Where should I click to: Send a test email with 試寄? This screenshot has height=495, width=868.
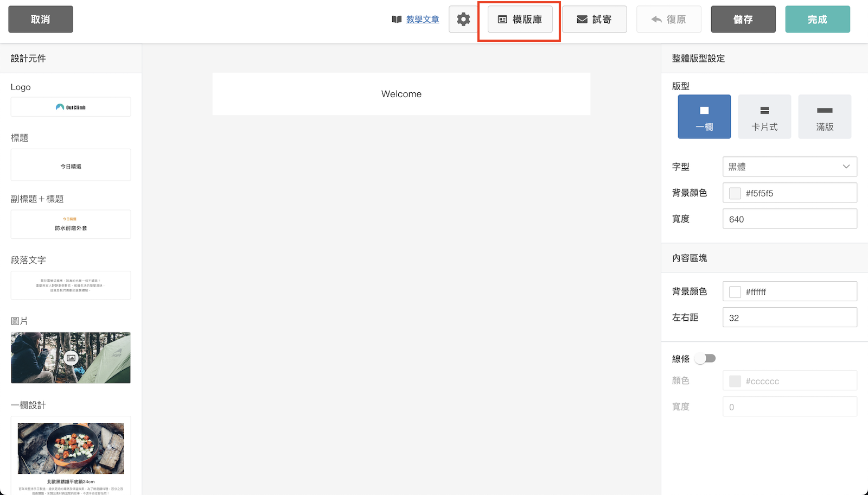click(x=594, y=20)
